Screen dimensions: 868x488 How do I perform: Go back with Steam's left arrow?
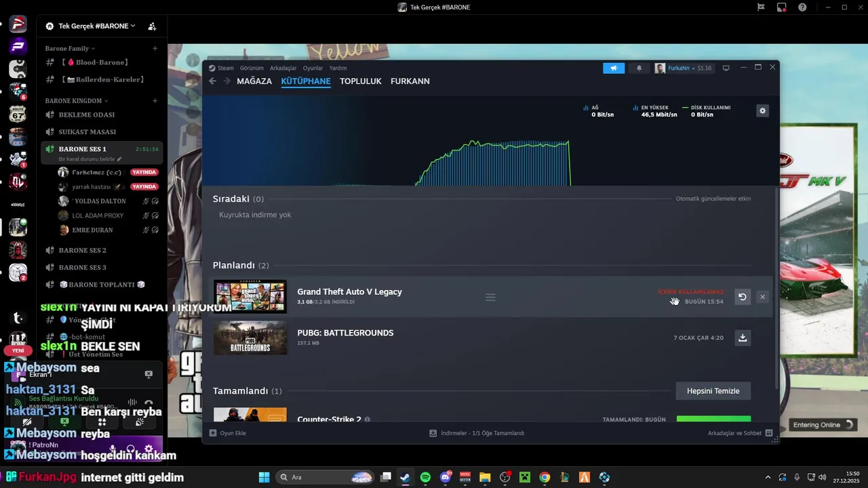click(212, 81)
